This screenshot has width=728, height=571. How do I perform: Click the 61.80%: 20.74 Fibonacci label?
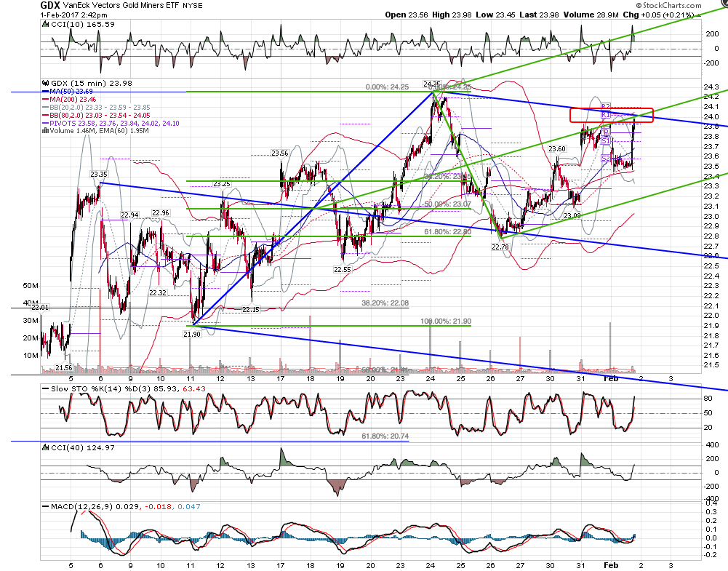click(385, 436)
